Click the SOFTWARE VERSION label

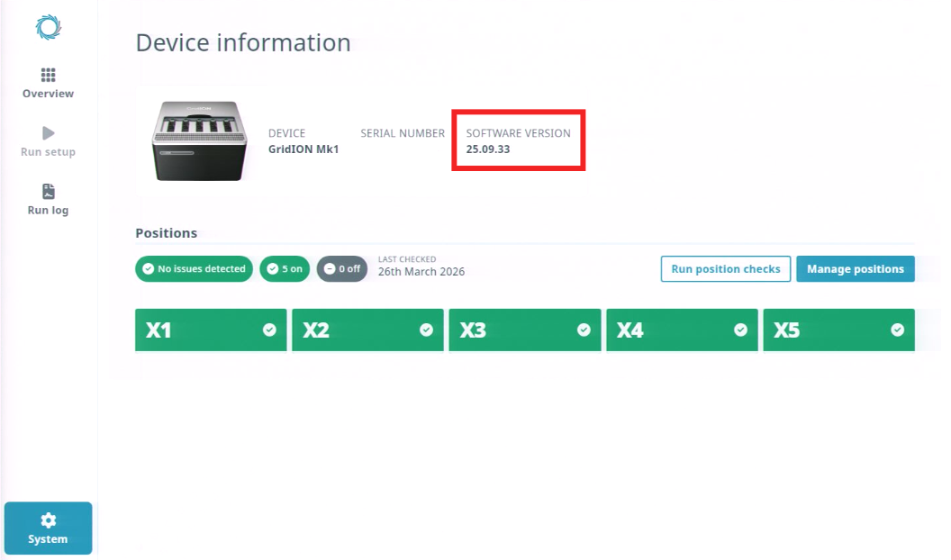point(518,133)
